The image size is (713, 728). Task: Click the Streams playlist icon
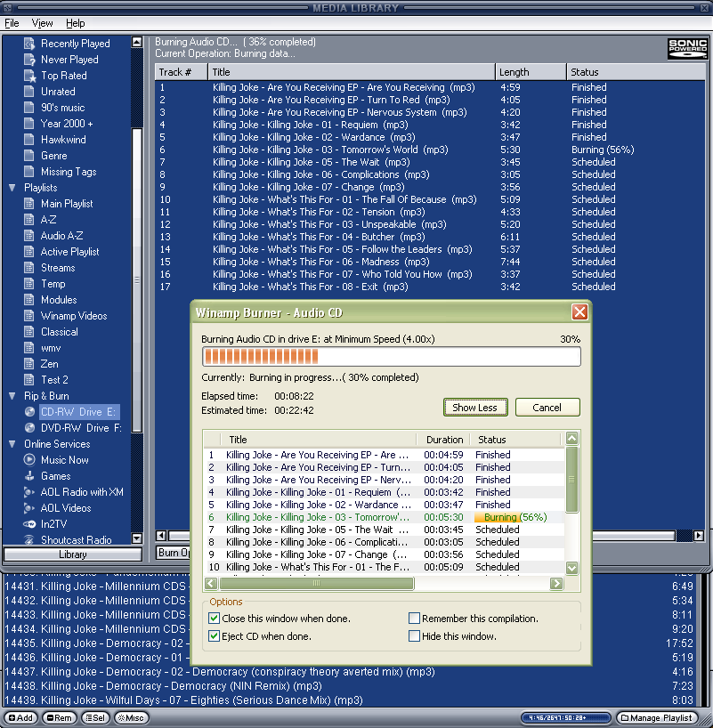[29, 267]
